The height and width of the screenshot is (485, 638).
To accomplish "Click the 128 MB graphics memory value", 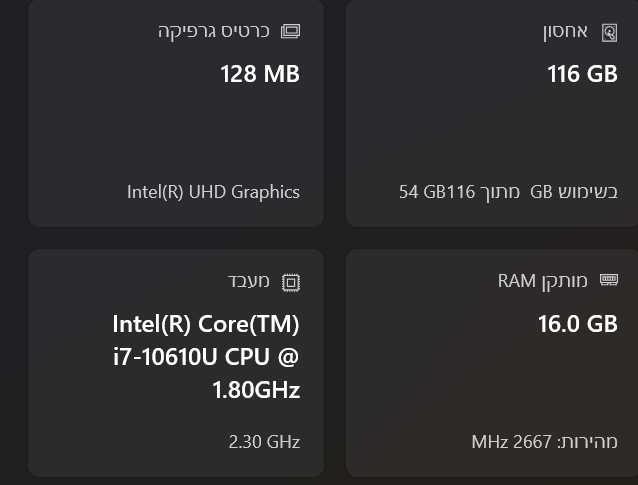I will click(x=260, y=74).
